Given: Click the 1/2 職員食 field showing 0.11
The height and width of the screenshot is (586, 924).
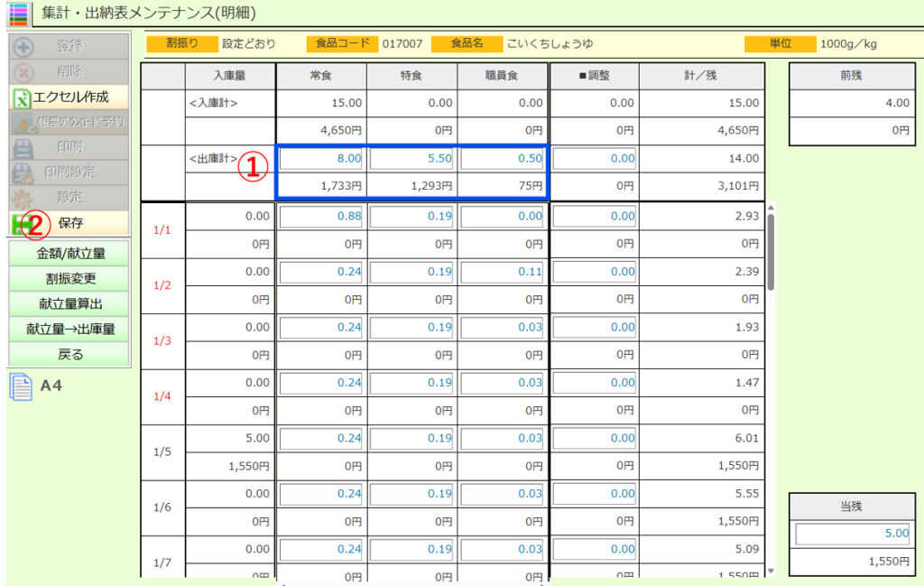Looking at the screenshot, I should pyautogui.click(x=502, y=272).
